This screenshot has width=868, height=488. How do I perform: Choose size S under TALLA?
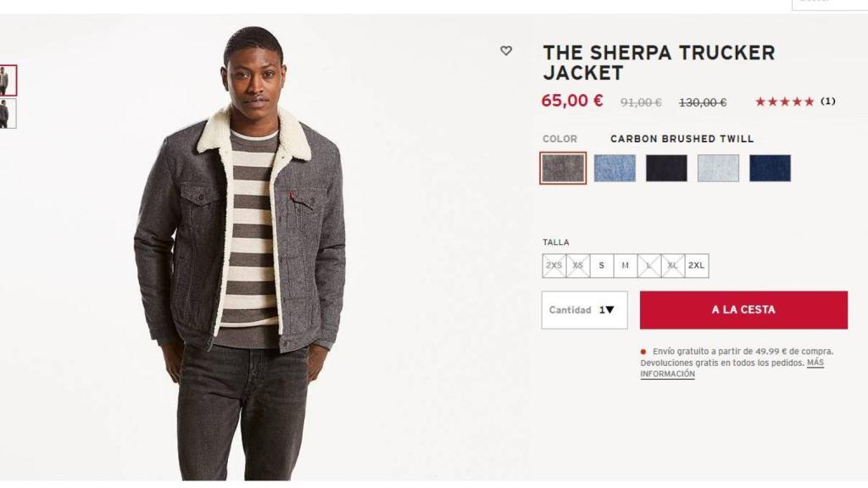tap(601, 265)
